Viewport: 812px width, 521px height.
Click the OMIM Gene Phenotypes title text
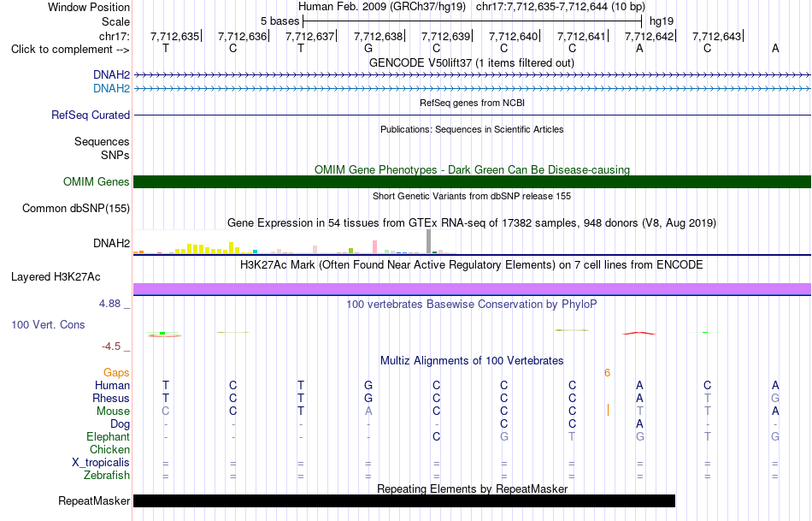click(x=472, y=169)
